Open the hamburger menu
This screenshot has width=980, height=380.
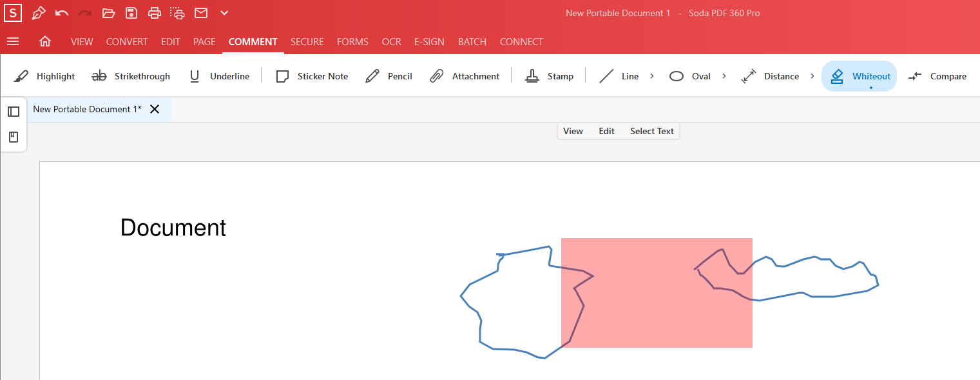tap(13, 41)
